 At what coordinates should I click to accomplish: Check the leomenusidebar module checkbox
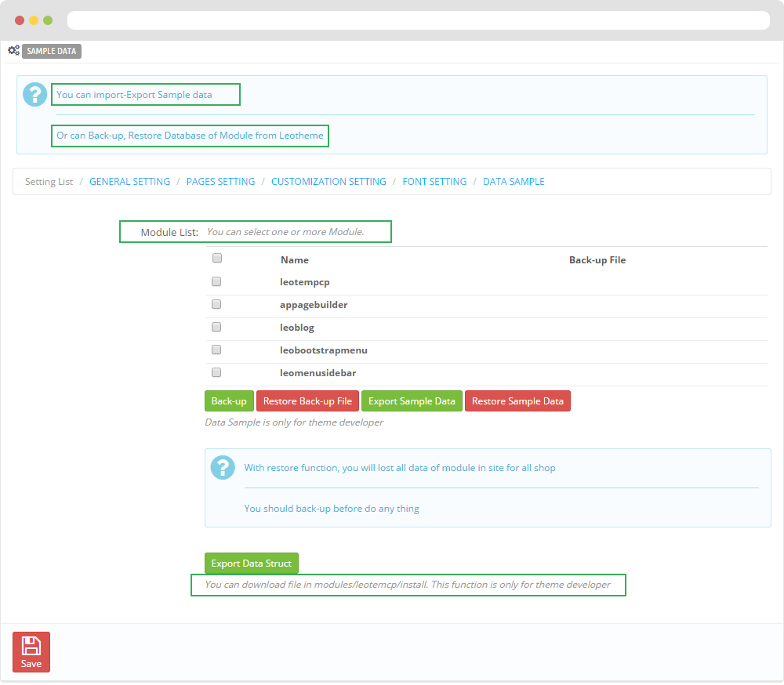pyautogui.click(x=217, y=372)
